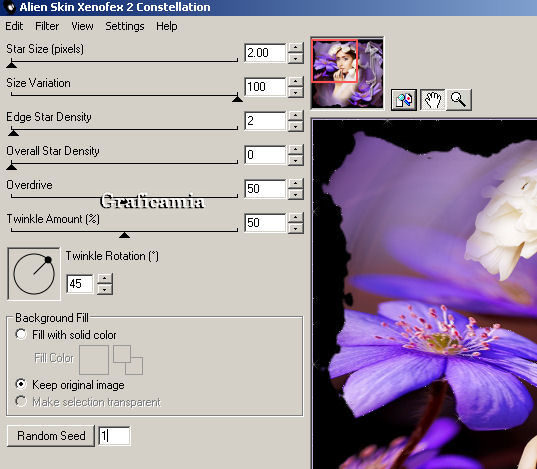Select Fill with solid color option
The height and width of the screenshot is (469, 537).
[x=21, y=334]
